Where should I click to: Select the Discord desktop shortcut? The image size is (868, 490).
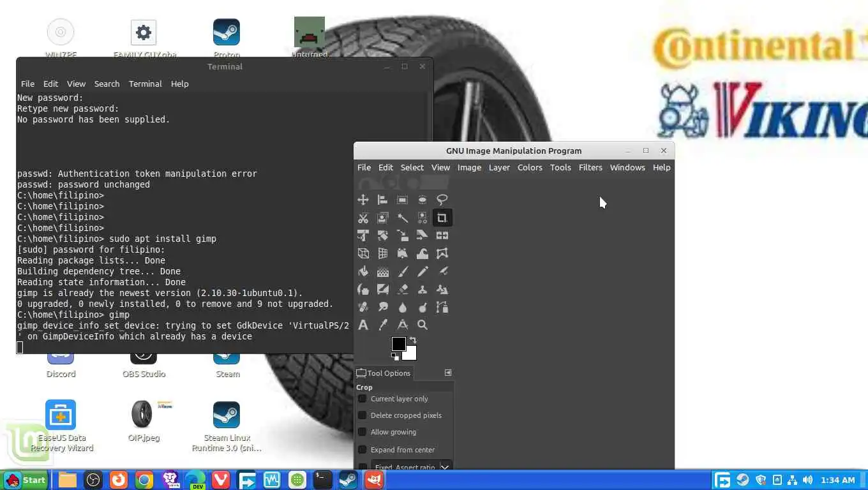point(61,365)
